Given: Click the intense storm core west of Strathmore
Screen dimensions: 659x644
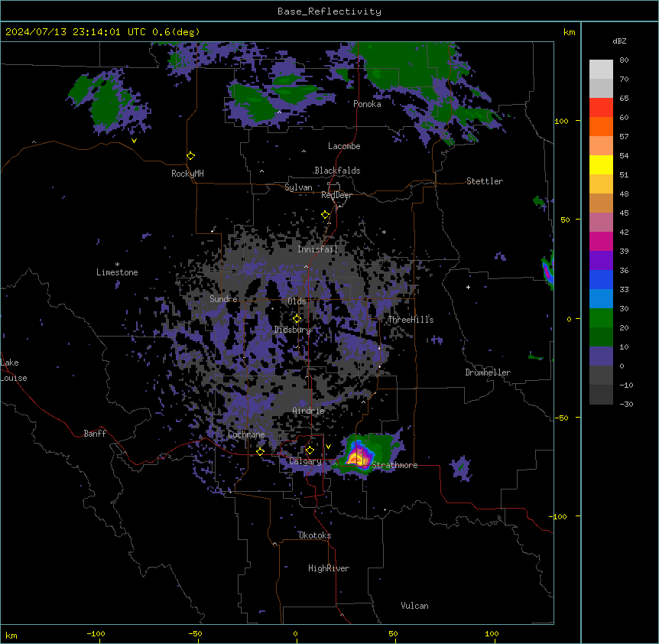Looking at the screenshot, I should point(359,457).
